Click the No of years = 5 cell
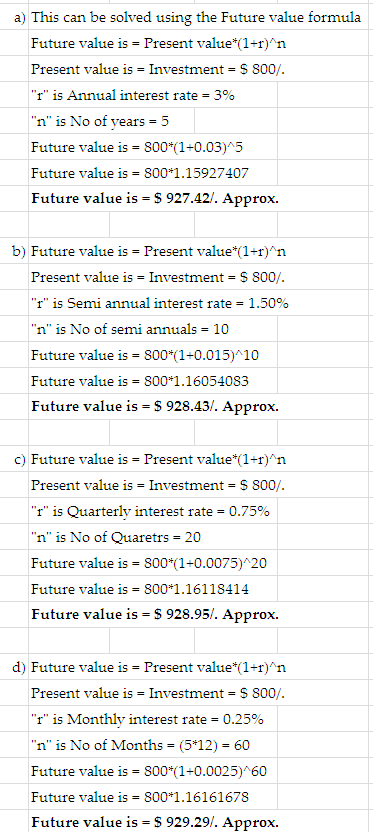The image size is (373, 832). point(100,122)
